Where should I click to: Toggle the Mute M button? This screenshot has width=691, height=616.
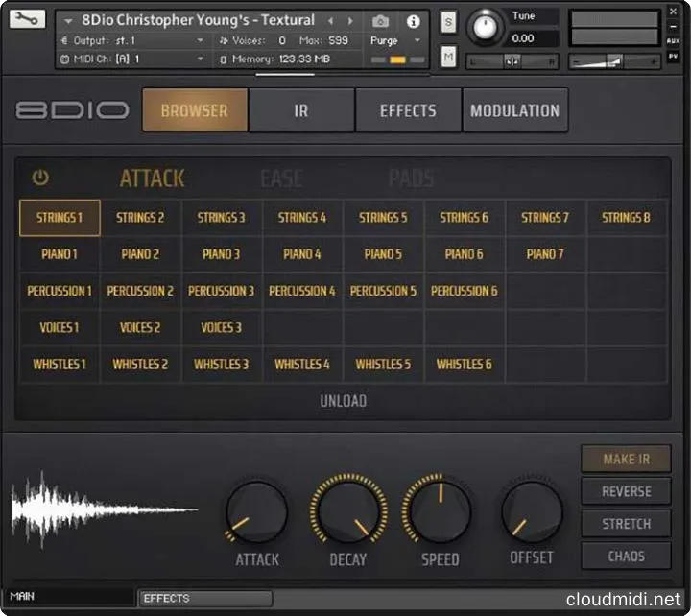pos(448,58)
